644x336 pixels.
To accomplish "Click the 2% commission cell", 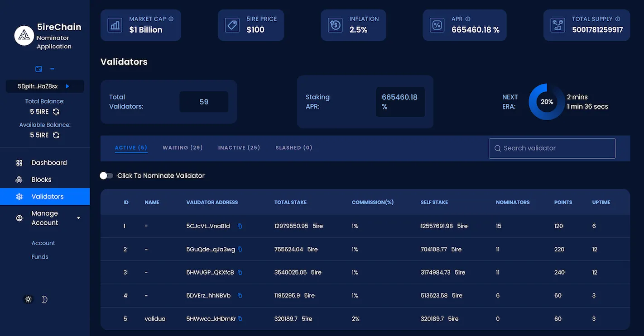I will coord(356,319).
